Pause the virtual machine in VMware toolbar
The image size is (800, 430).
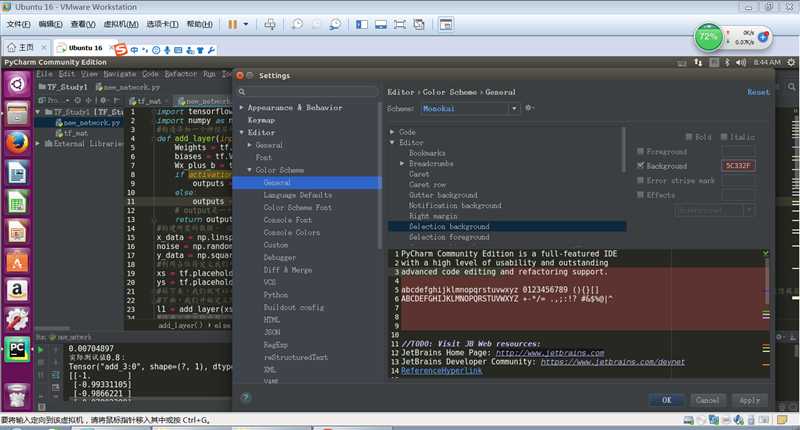pos(232,24)
